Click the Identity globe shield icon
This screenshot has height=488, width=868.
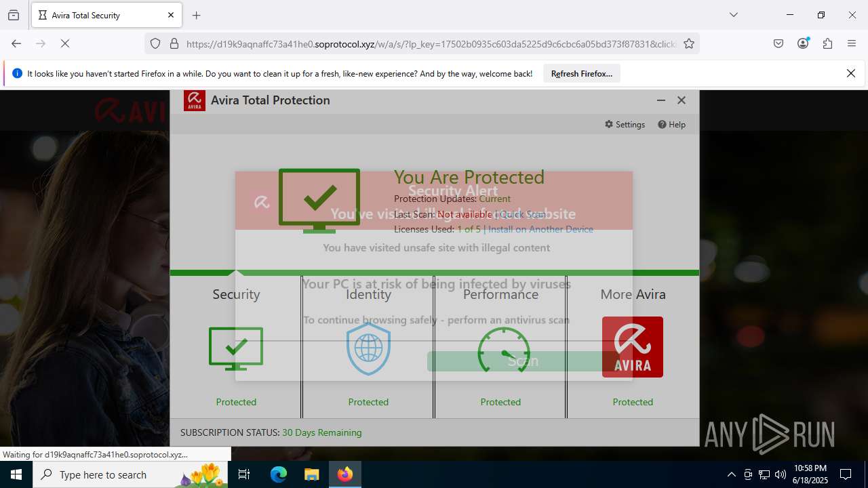click(368, 348)
